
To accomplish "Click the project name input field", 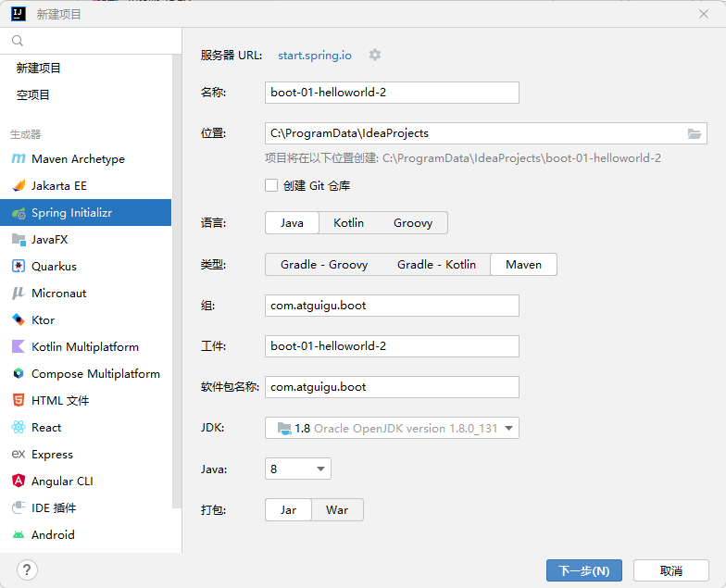I will click(392, 93).
